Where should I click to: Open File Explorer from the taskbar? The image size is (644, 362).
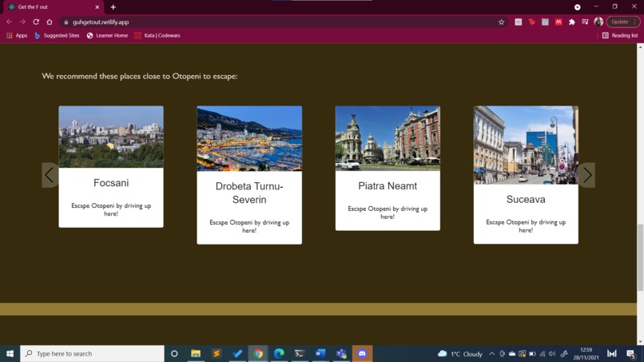(x=196, y=353)
